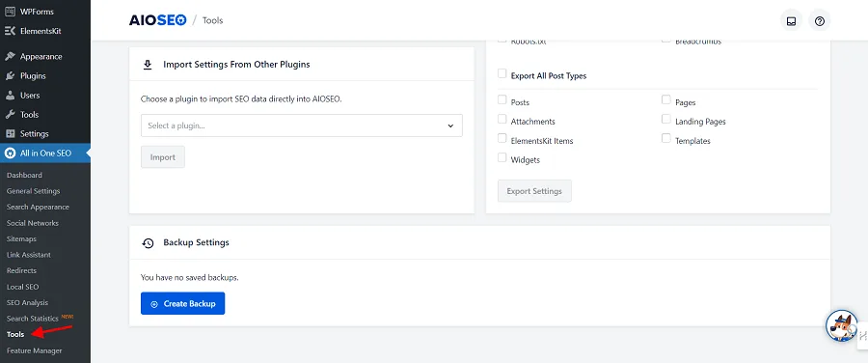Check the Pages checkbox
The image size is (868, 363).
pyautogui.click(x=665, y=99)
